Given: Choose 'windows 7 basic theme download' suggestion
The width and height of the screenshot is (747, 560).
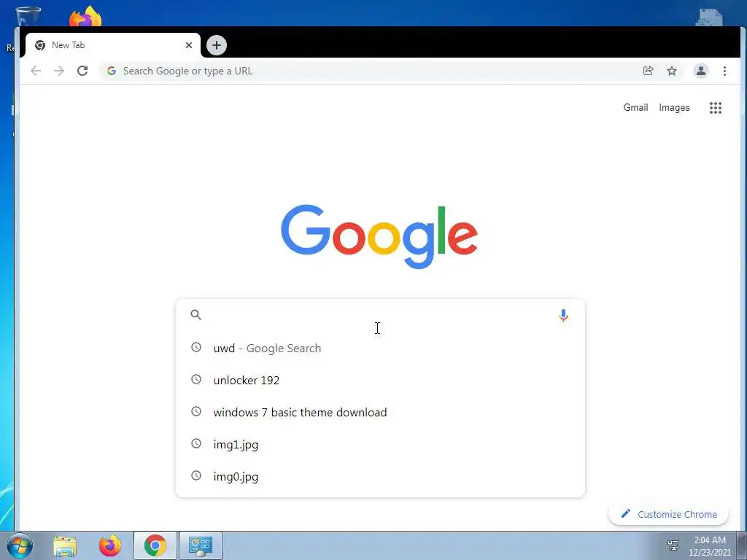Looking at the screenshot, I should coord(380,412).
